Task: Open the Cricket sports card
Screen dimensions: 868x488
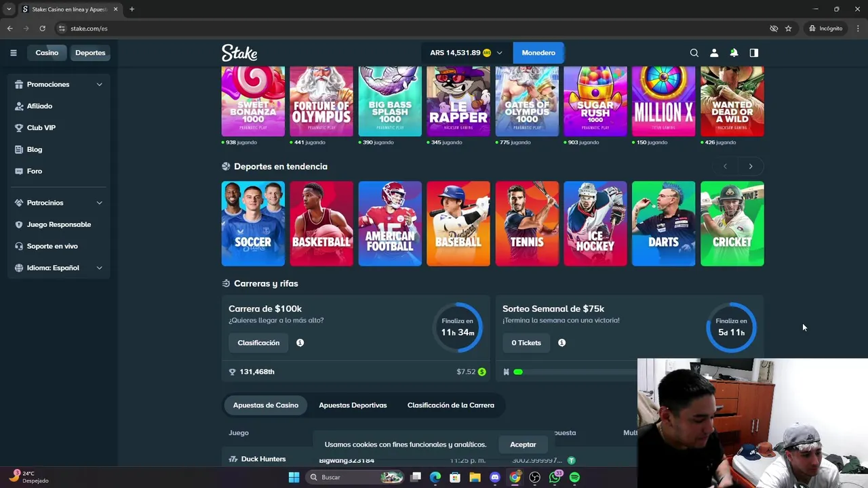Action: pos(732,224)
